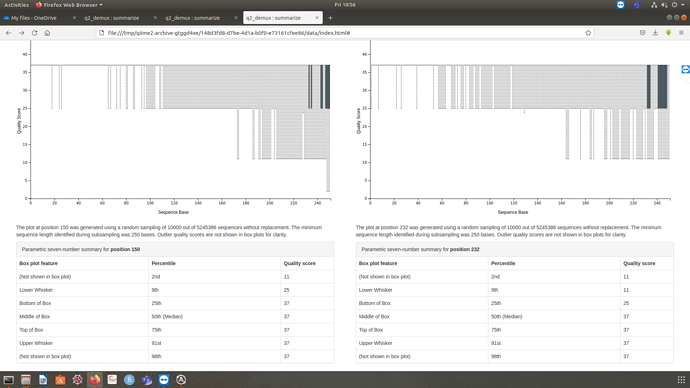Launch Terminal from the dock
690x388 pixels.
click(x=8, y=380)
